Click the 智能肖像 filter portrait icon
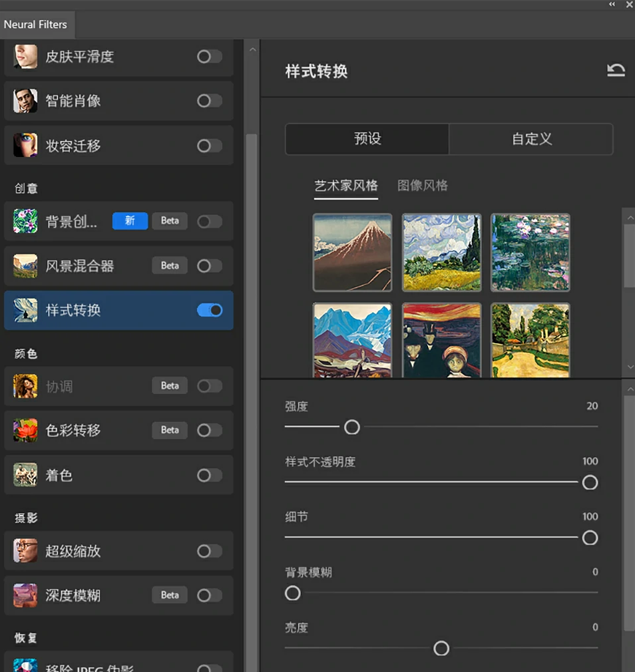The height and width of the screenshot is (672, 635). pos(25,100)
